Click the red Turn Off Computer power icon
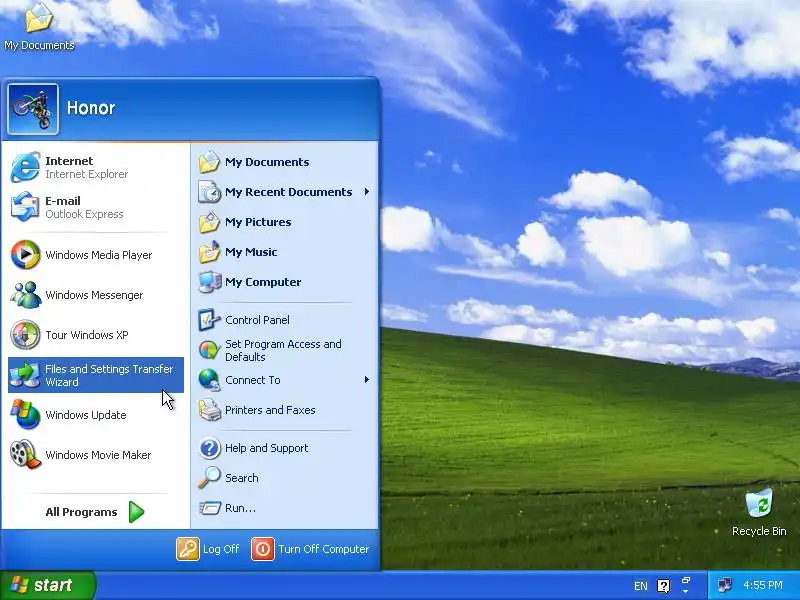The image size is (800, 600). point(263,549)
